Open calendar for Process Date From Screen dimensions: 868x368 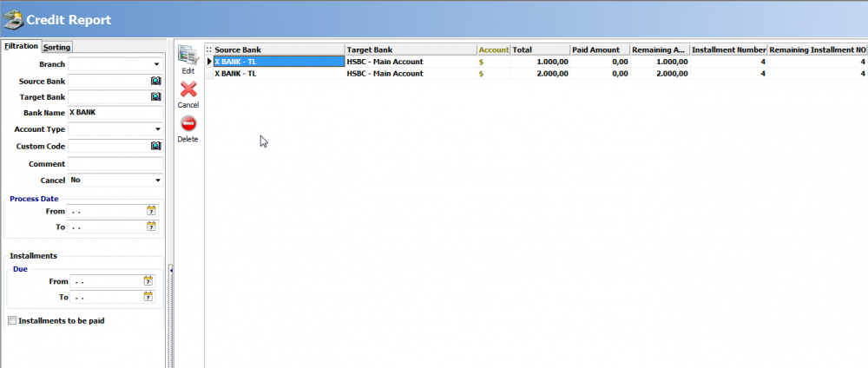pyautogui.click(x=152, y=211)
